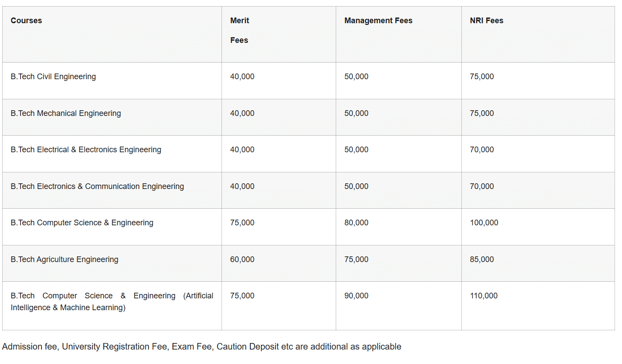
Task: Click the 110,000 NRI fee value
Action: pyautogui.click(x=484, y=296)
